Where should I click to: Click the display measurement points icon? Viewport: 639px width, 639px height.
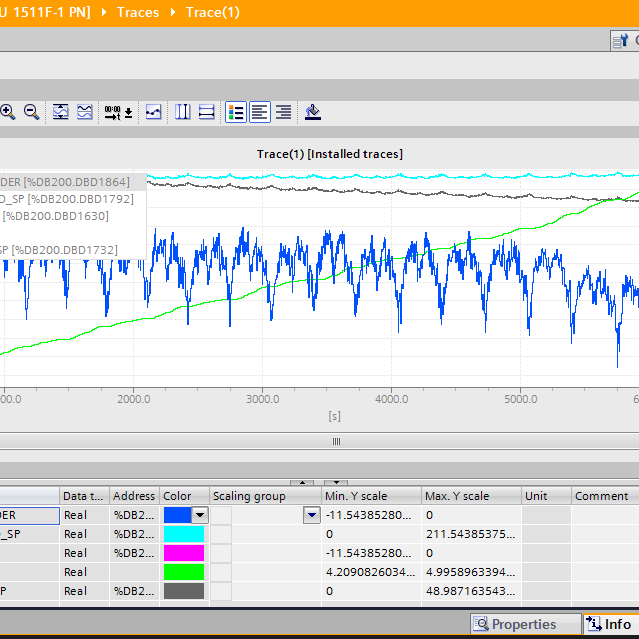(153, 112)
